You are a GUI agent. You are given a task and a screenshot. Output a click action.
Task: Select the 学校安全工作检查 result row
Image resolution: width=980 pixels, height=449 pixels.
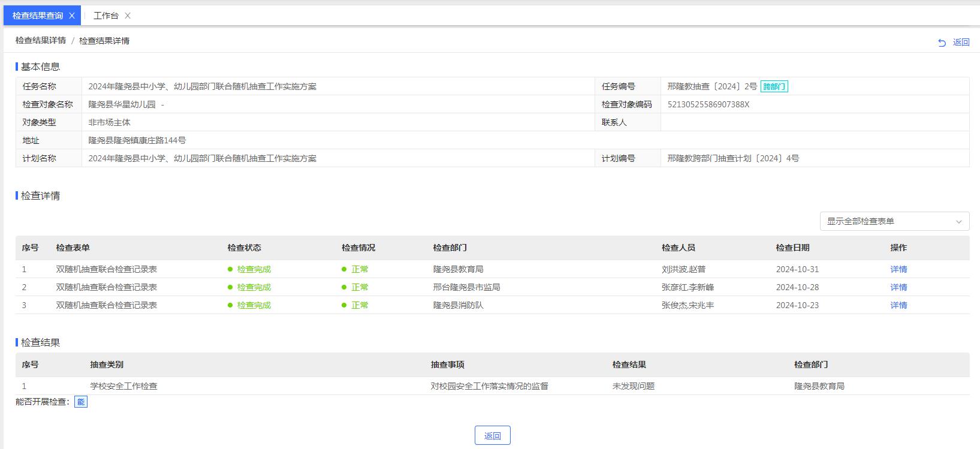(x=123, y=387)
